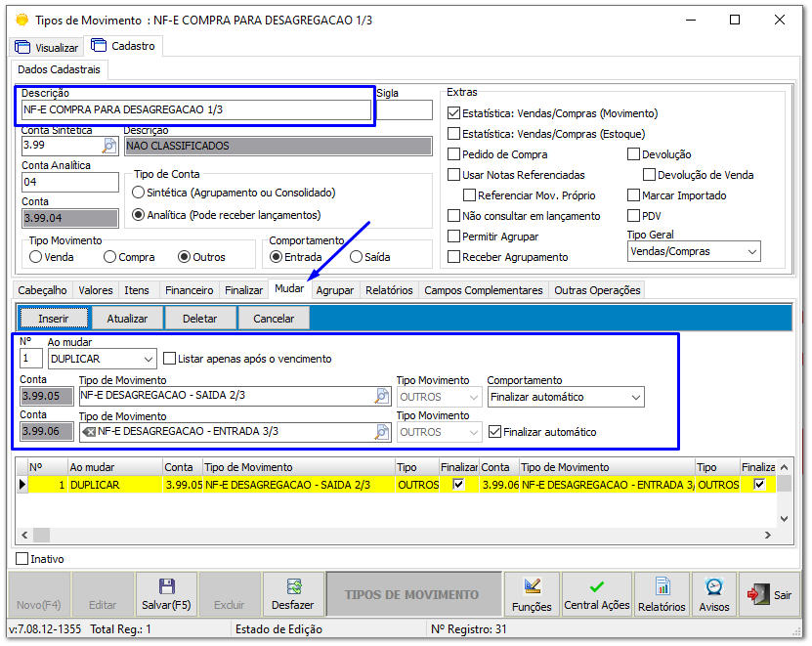Check the Inativo checkbox
The width and height of the screenshot is (812, 646).
pos(21,558)
